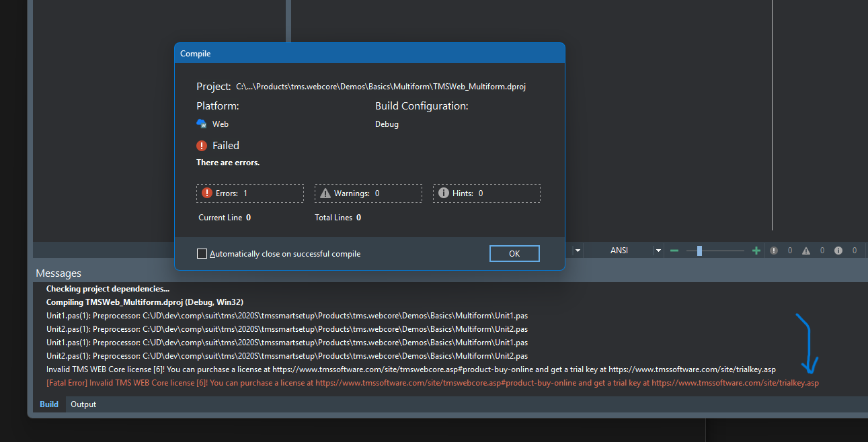Click the project path text in dialog
868x442 pixels.
(381, 87)
